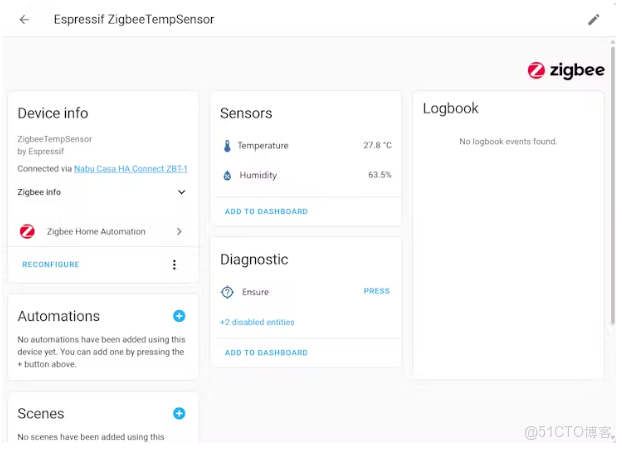The width and height of the screenshot is (622, 449).
Task: Open the device three-dot overflow menu
Action: point(174,265)
